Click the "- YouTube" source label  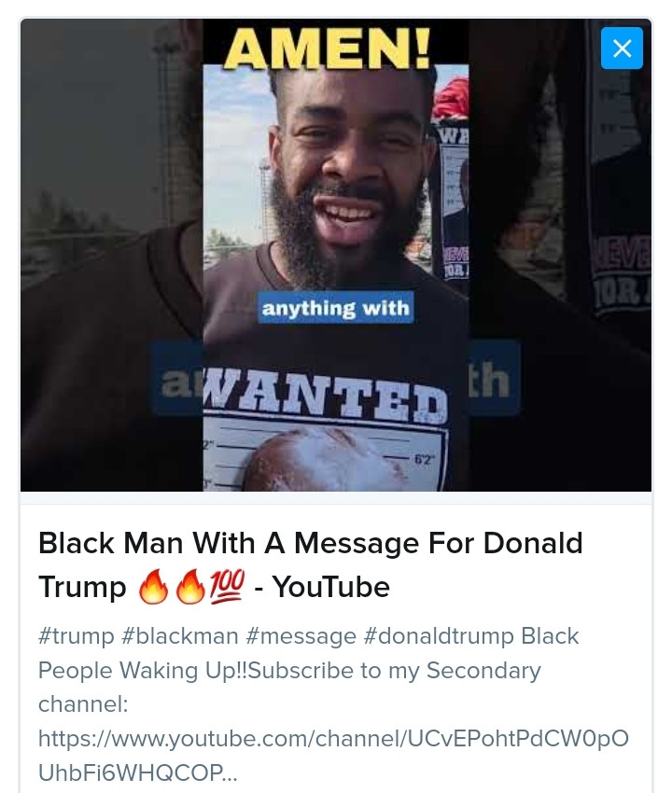[322, 587]
